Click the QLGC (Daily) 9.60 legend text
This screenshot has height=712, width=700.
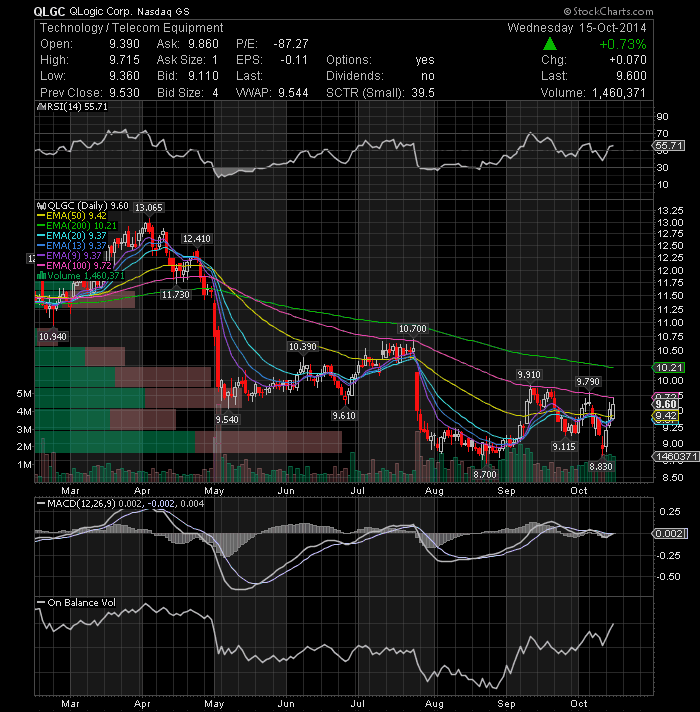[88, 206]
